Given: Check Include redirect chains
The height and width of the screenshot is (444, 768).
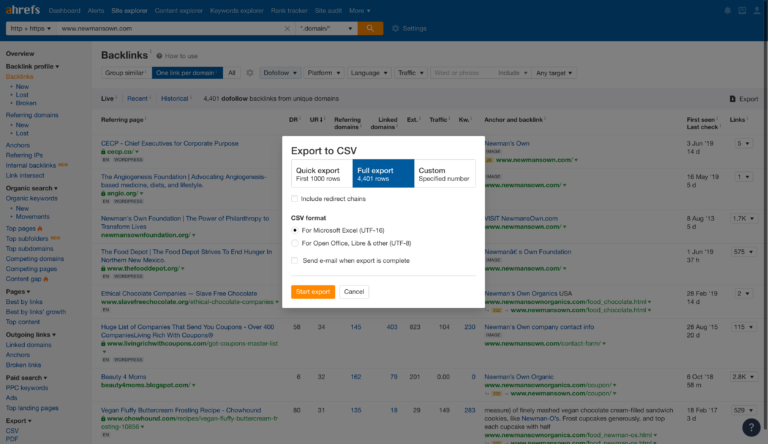Looking at the screenshot, I should coord(294,198).
